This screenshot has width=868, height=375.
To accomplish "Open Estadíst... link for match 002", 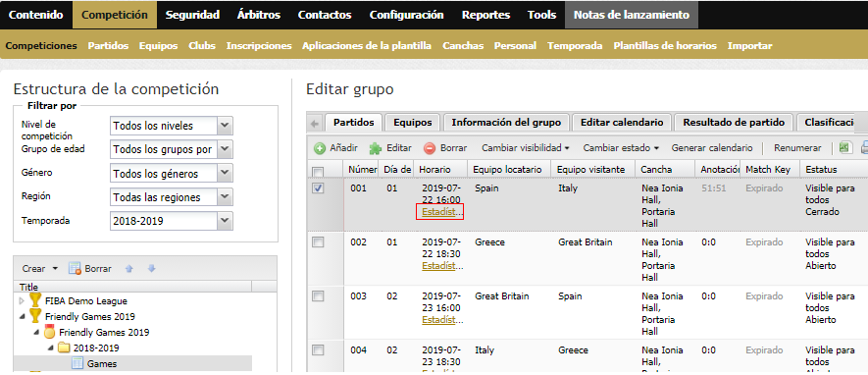I will pos(441,266).
